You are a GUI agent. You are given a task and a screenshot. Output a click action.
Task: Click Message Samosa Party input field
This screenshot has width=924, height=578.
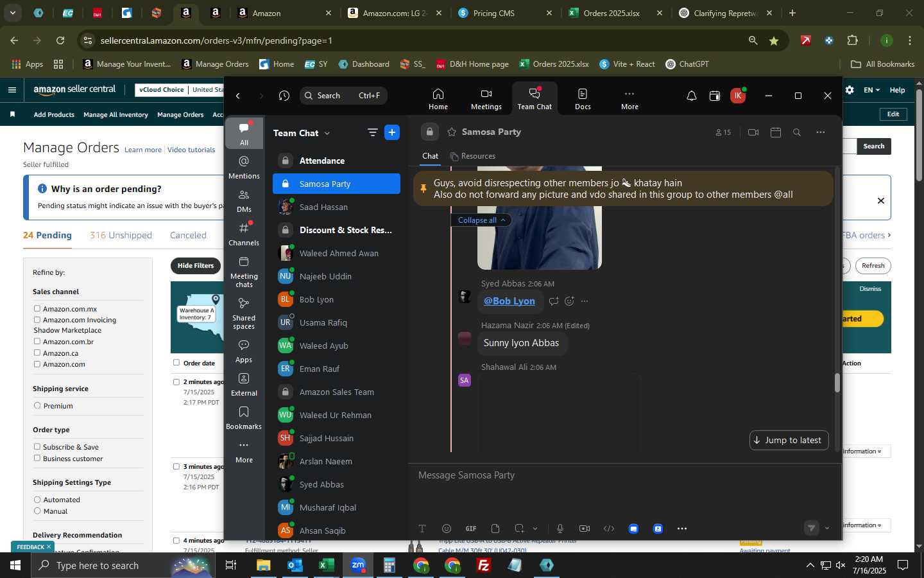tap(625, 475)
